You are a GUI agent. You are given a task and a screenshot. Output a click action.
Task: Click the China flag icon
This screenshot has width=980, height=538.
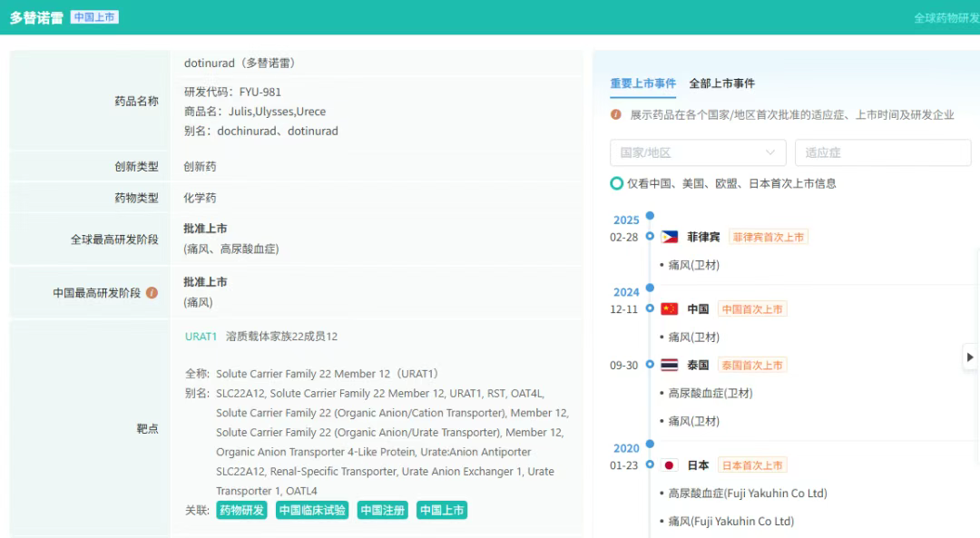pos(670,309)
